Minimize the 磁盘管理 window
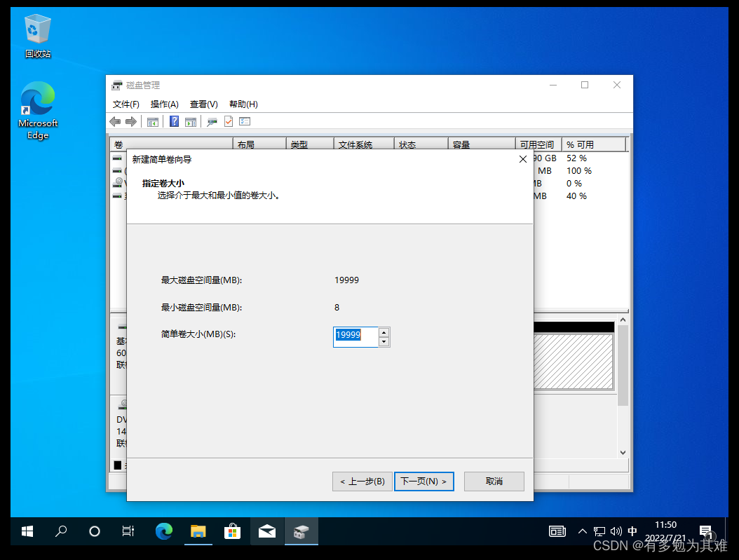The height and width of the screenshot is (560, 739). click(x=553, y=85)
